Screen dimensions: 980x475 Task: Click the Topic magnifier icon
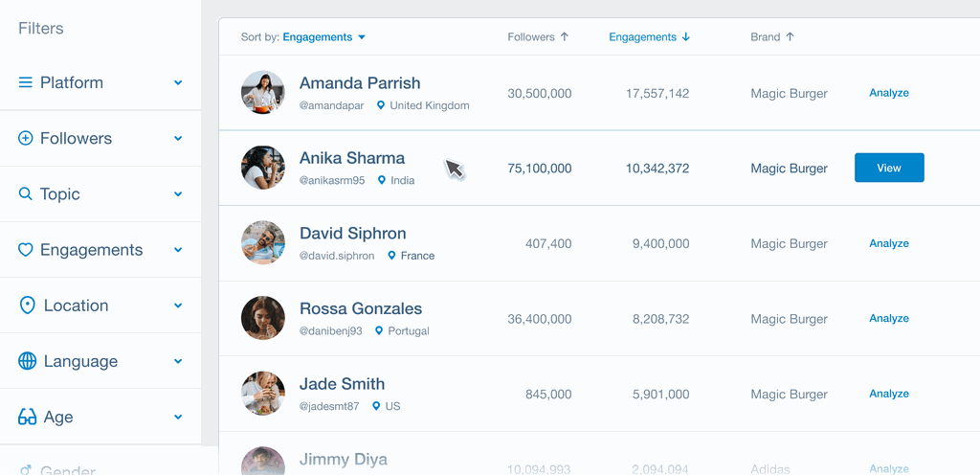26,194
